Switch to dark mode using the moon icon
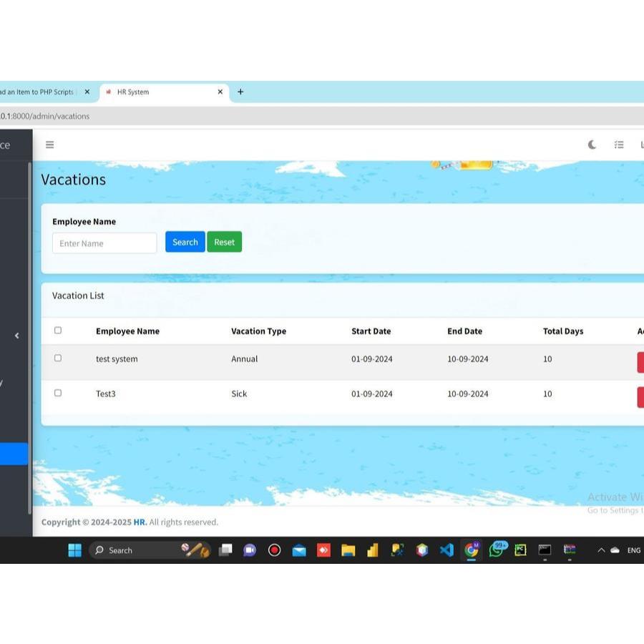Screen dimensions: 644x644 592,145
